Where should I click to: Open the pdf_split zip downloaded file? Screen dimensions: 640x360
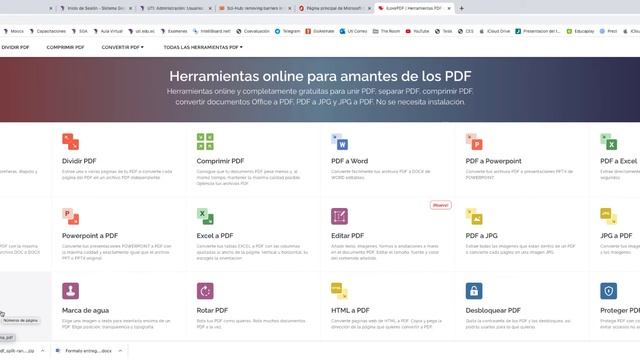click(x=17, y=351)
